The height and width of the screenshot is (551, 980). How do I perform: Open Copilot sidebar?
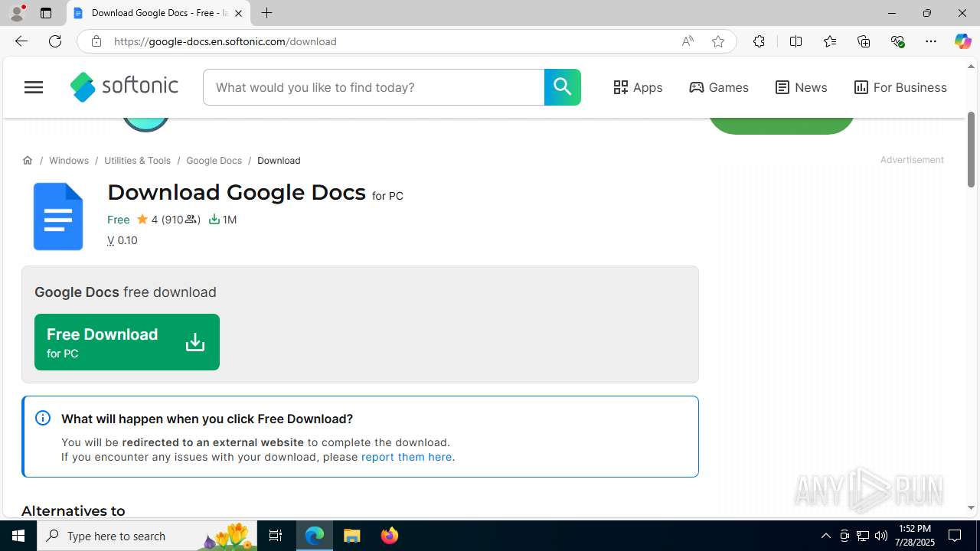click(x=962, y=41)
